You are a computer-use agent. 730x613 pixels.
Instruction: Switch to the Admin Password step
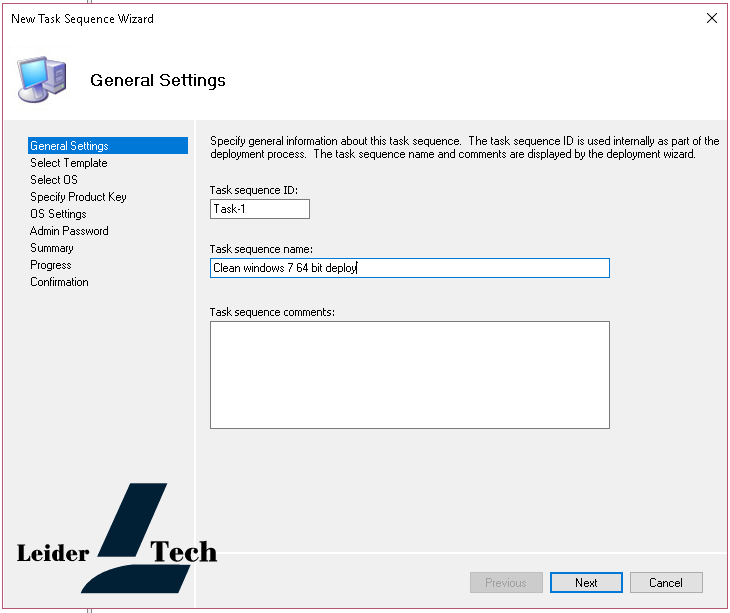(69, 231)
